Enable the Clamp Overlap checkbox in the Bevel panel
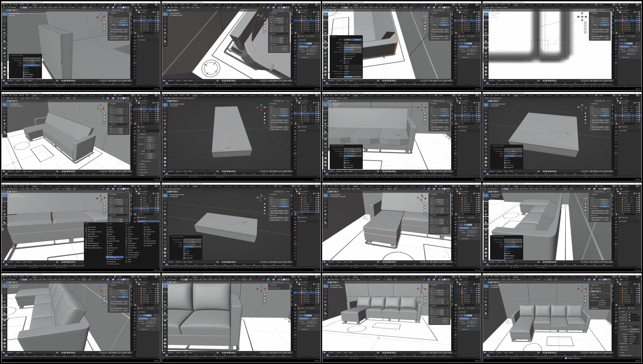The width and height of the screenshot is (643, 364). 344,56
